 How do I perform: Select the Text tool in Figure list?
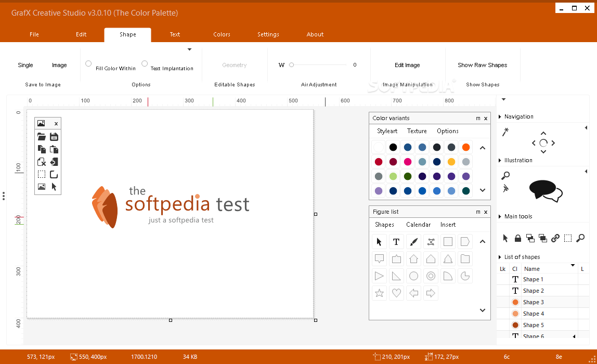[x=396, y=242]
